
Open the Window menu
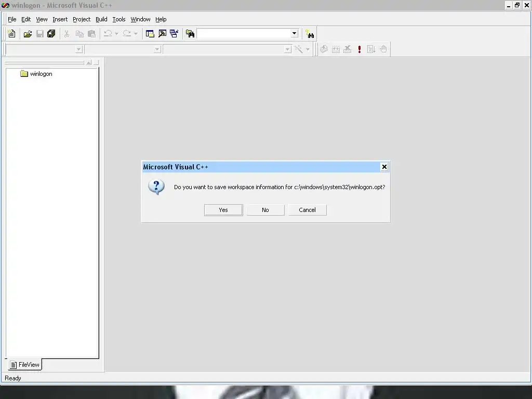click(x=140, y=19)
